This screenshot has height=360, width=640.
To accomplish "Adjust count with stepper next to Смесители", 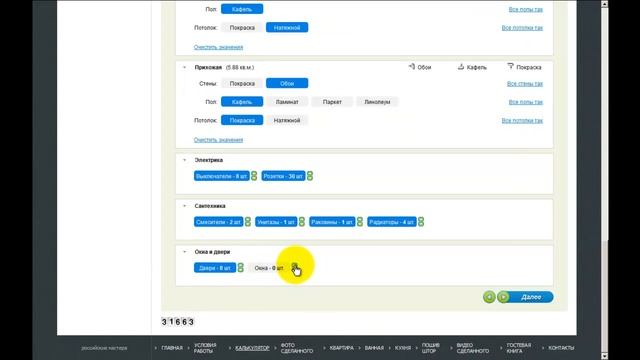I will pyautogui.click(x=248, y=222).
